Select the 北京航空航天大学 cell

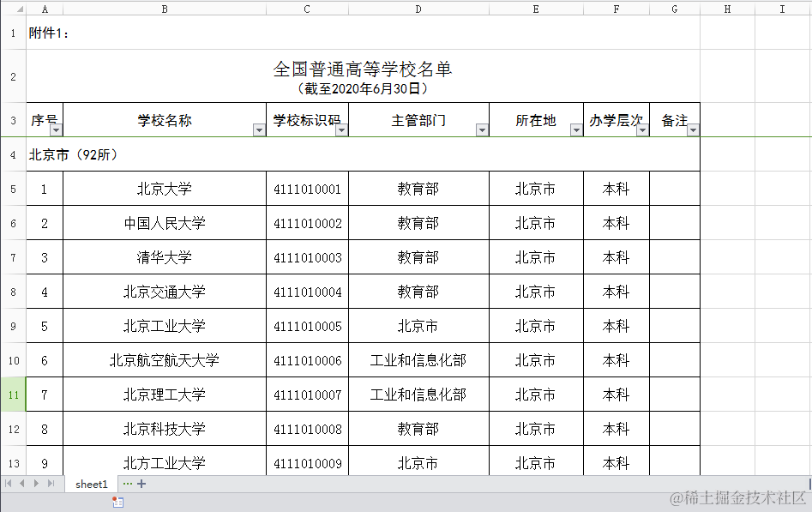tap(165, 360)
